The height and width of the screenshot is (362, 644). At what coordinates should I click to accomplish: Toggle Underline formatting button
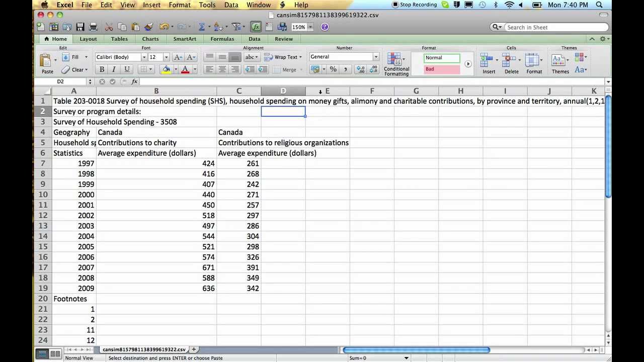click(x=127, y=69)
